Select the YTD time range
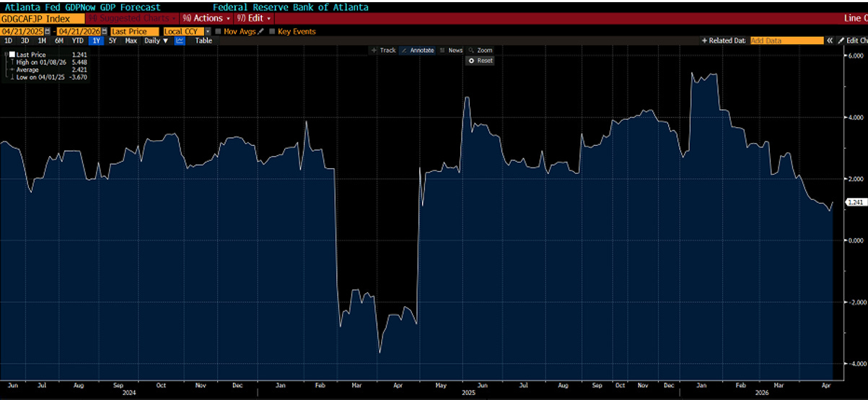Viewport: 868px width, 400px height. [77, 41]
